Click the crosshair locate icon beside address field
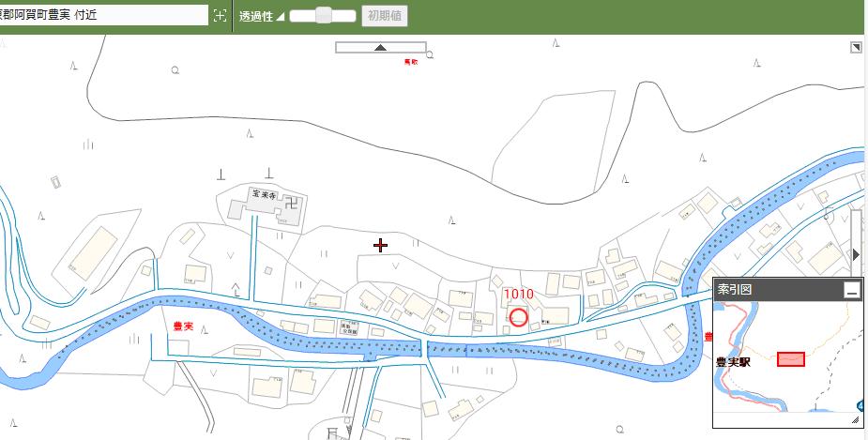The width and height of the screenshot is (868, 440). (220, 15)
